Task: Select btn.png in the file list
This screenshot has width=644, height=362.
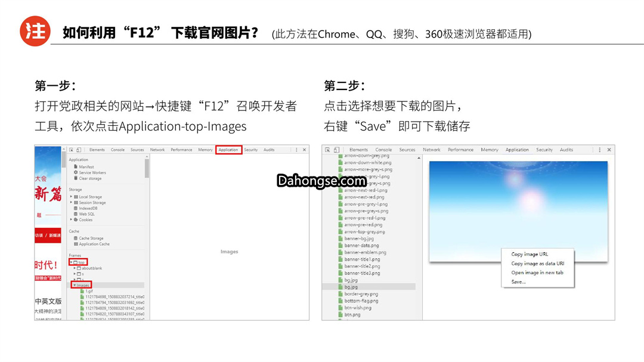Action: point(352,315)
